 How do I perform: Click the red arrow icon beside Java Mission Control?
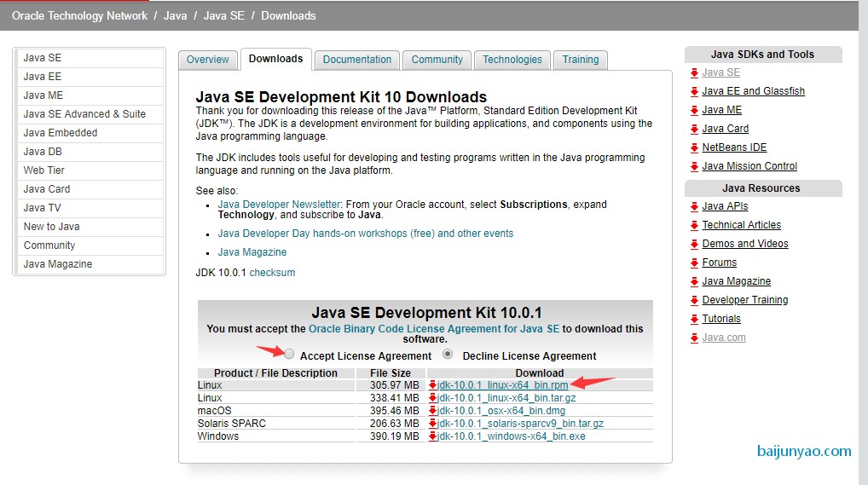[694, 167]
